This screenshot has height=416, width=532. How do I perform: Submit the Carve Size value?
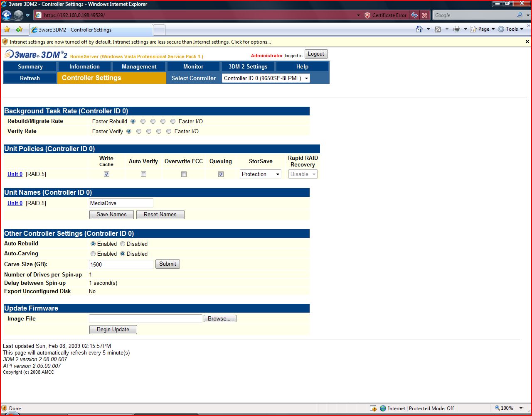pyautogui.click(x=167, y=264)
